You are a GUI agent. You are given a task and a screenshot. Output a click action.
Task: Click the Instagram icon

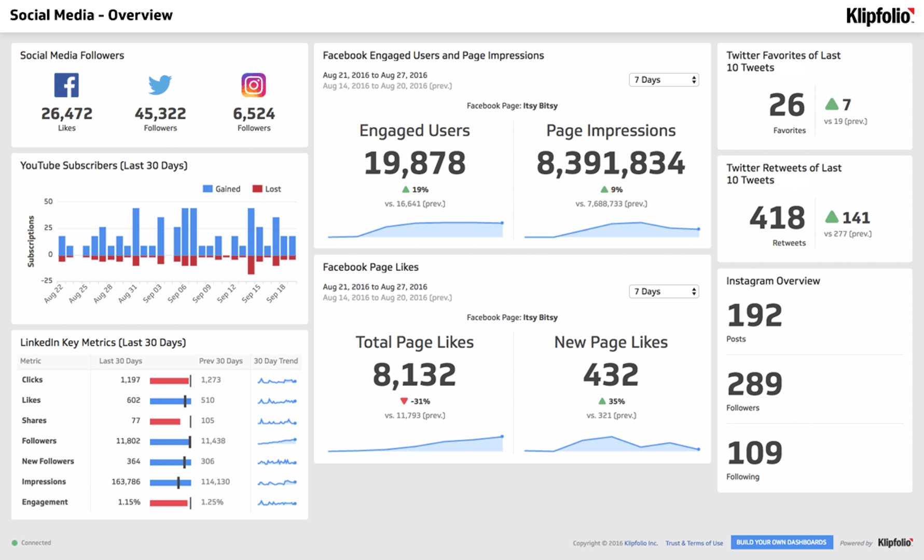pos(254,85)
